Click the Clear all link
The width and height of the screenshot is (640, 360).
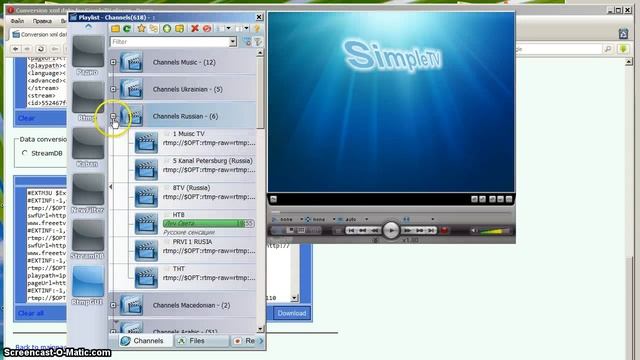click(x=31, y=313)
